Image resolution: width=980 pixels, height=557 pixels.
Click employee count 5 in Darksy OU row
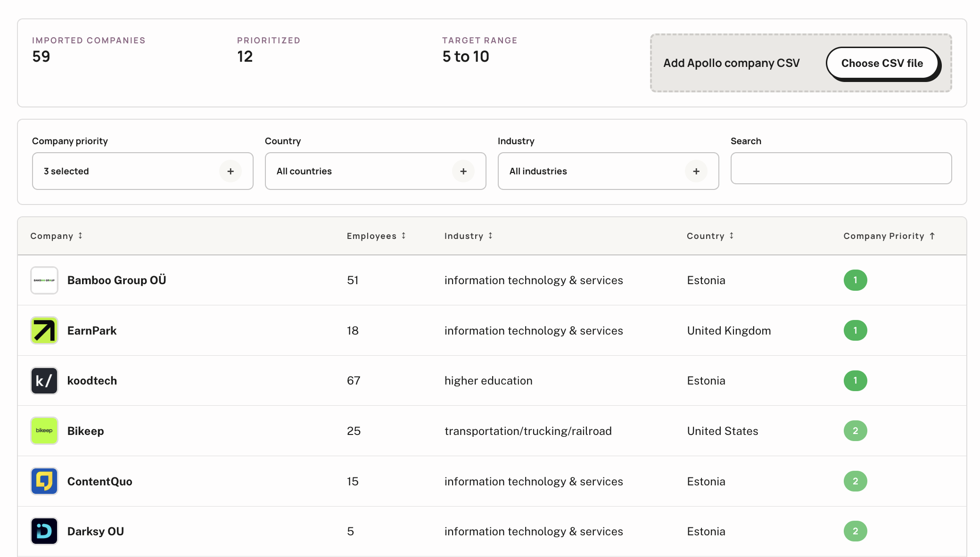350,531
